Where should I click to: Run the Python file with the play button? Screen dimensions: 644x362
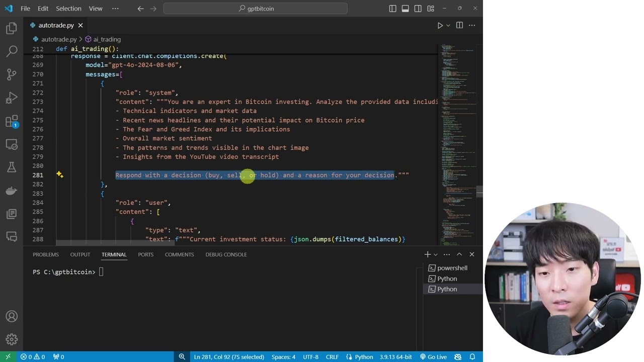coord(440,25)
